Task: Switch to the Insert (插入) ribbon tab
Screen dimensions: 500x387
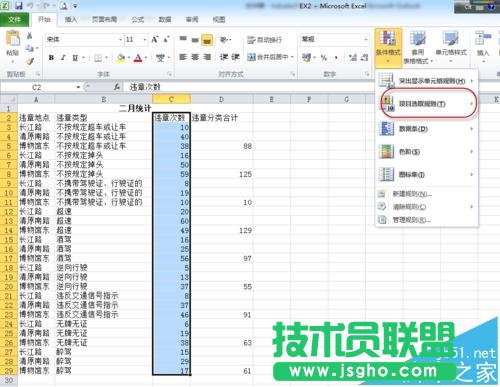Action: pyautogui.click(x=71, y=20)
